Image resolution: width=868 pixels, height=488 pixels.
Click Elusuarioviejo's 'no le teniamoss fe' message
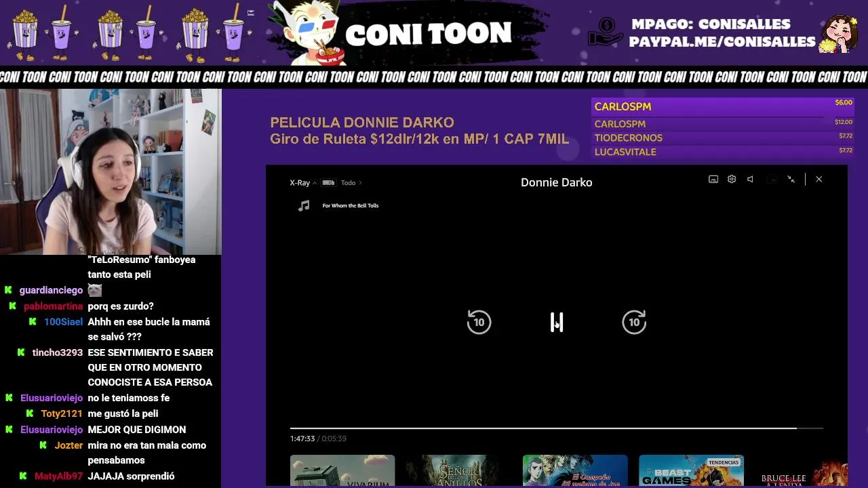point(128,398)
